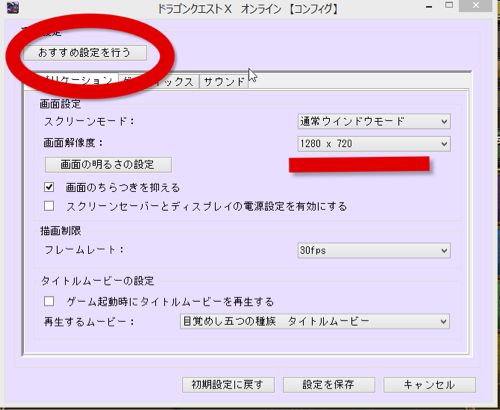500x410 pixels.
Task: Maximize the config window
Action: click(449, 5)
